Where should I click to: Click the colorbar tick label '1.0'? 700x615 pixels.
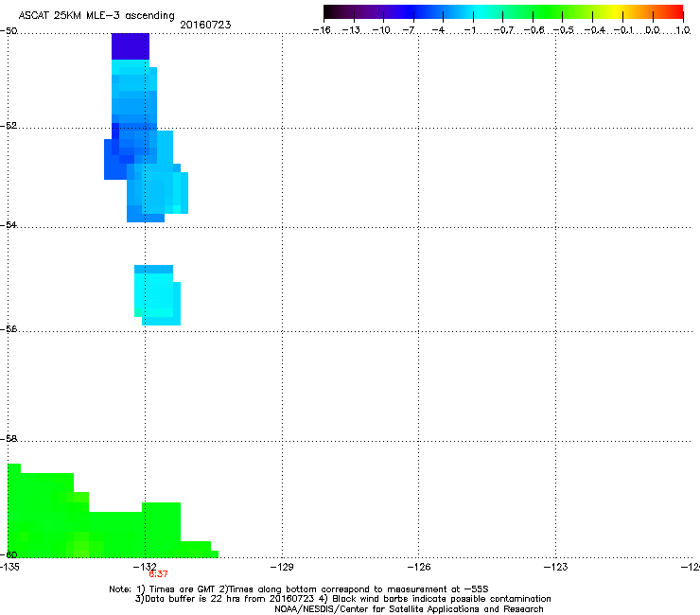tap(683, 30)
